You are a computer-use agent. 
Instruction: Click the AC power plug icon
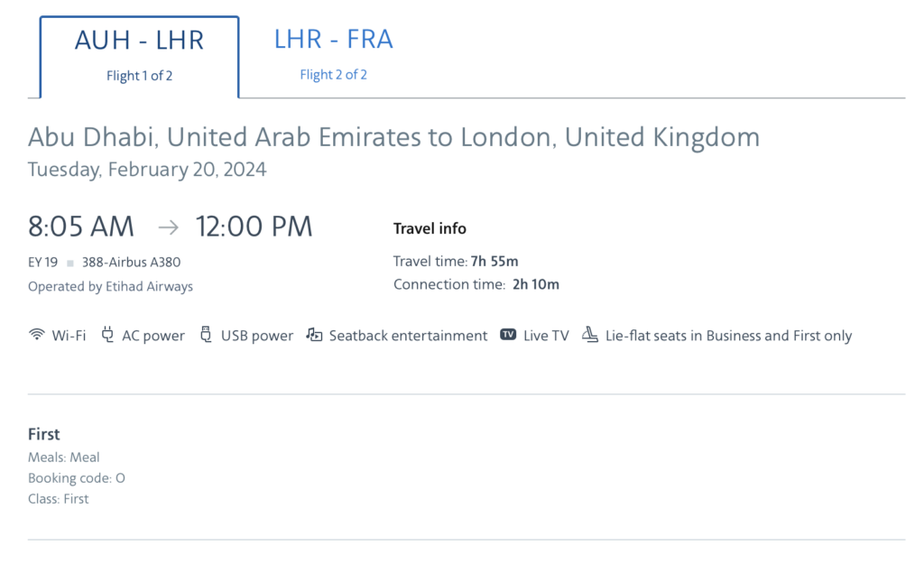coord(108,335)
